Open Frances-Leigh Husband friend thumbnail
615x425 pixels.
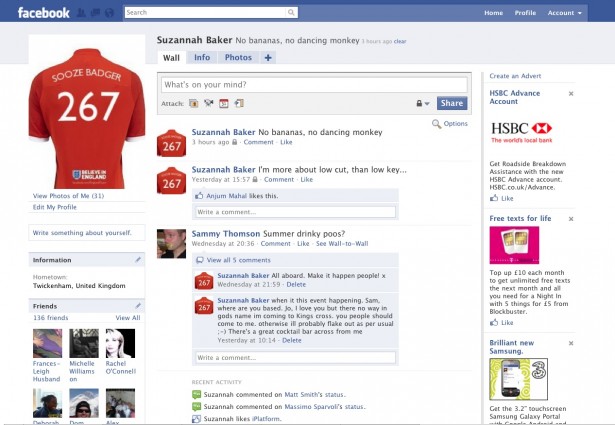click(x=47, y=343)
